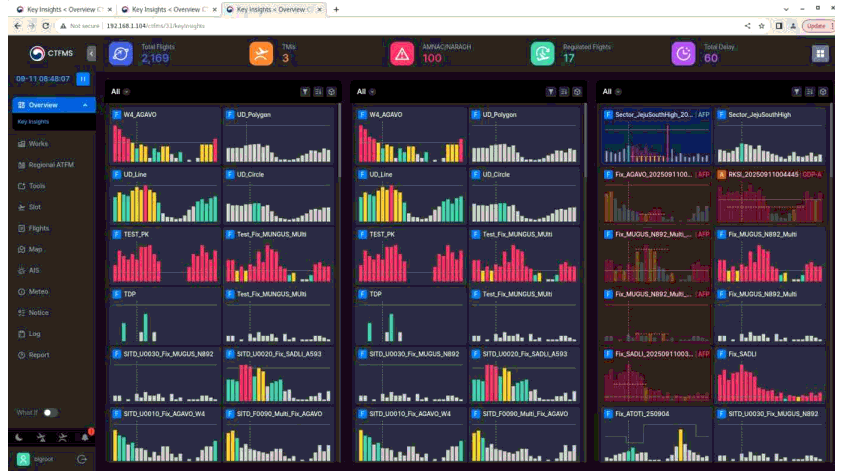Click the airplane landing icon beside the bell
The height and width of the screenshot is (471, 848).
click(x=63, y=437)
